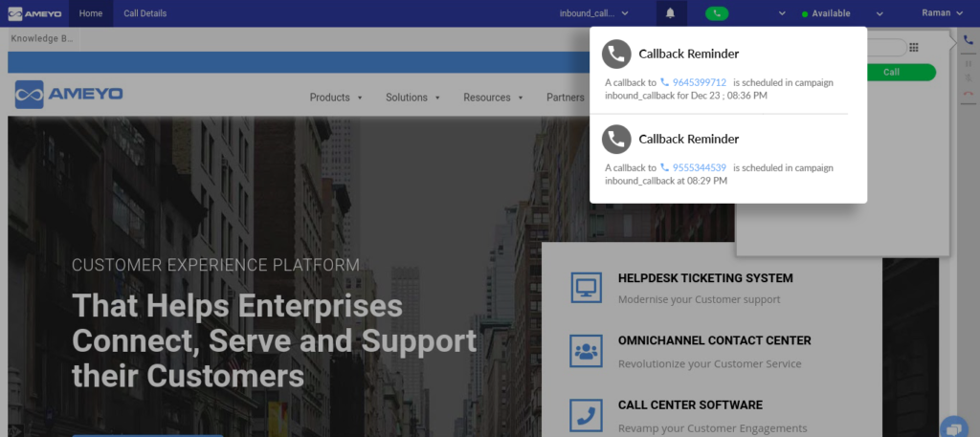Dial callback number 9645399712
Screen dimensions: 980x437
tap(700, 82)
